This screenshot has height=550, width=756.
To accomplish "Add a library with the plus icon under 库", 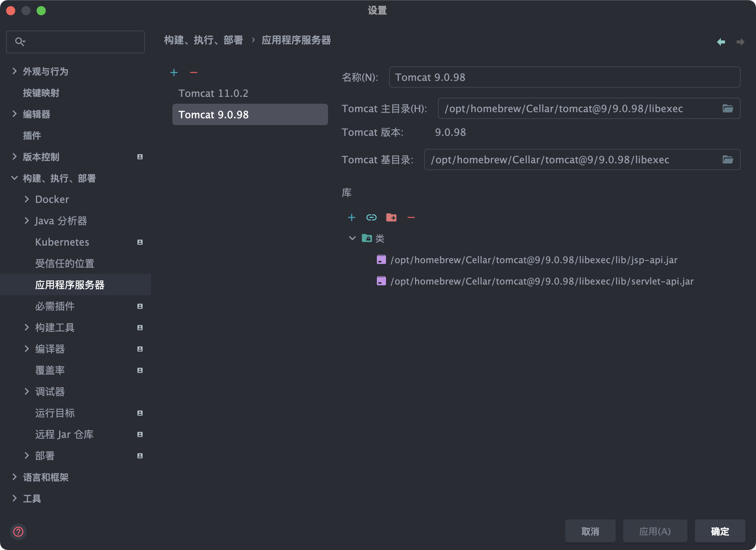I will [352, 217].
